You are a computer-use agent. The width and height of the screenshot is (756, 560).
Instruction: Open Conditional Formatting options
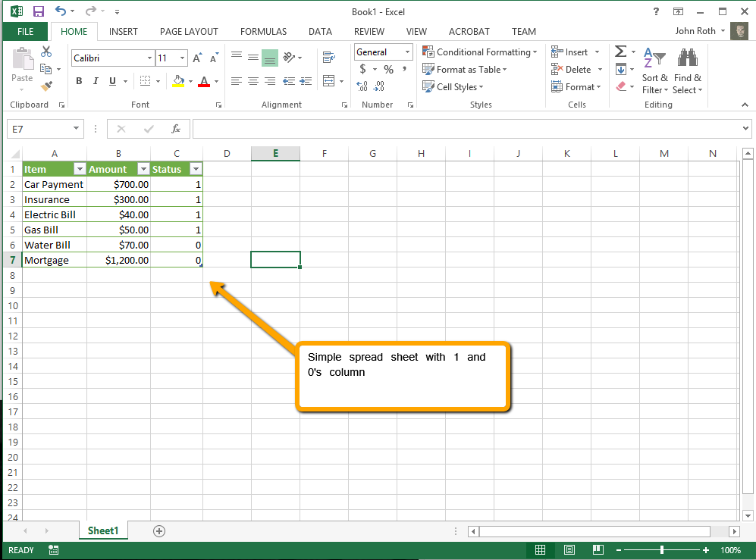point(480,52)
